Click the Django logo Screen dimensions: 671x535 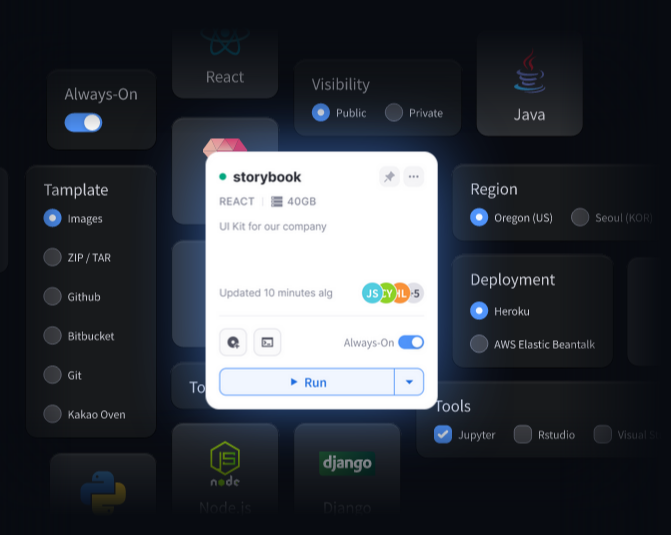click(347, 463)
